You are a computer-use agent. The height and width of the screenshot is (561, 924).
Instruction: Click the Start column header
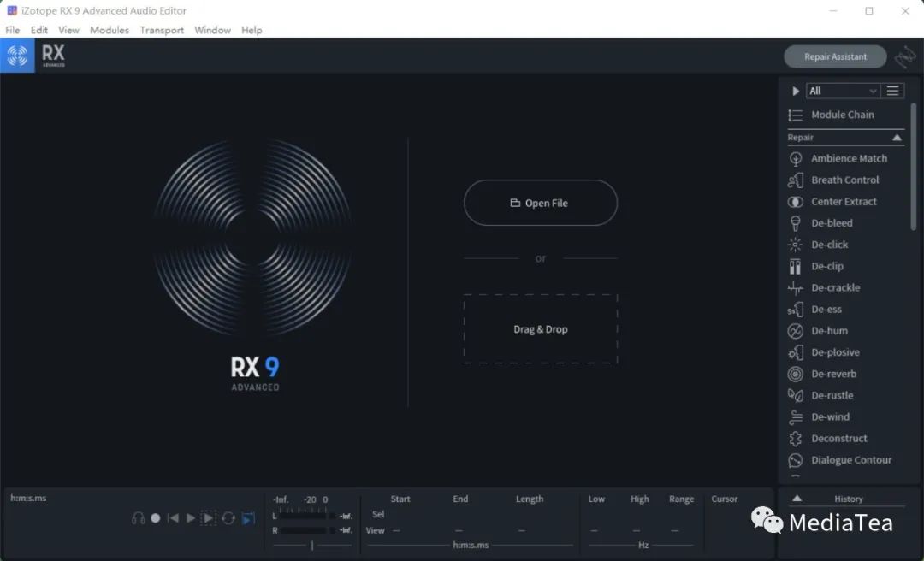[400, 499]
